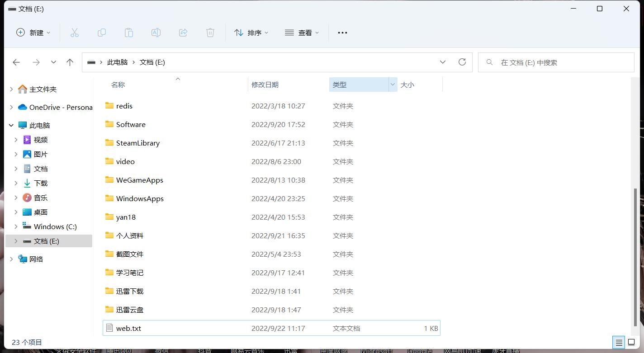Screen dimensions: 644x353
Task: Click the Share icon in toolbar
Action: [x=183, y=33]
